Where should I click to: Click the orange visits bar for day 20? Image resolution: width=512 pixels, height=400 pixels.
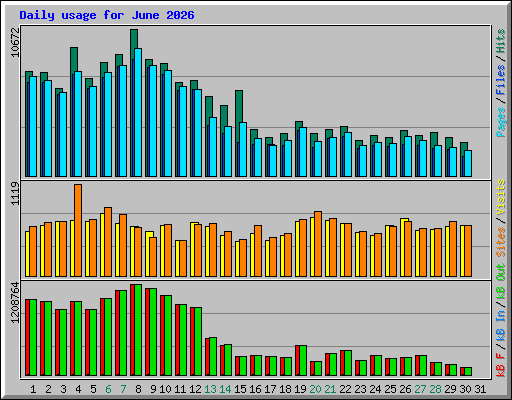pyautogui.click(x=318, y=244)
